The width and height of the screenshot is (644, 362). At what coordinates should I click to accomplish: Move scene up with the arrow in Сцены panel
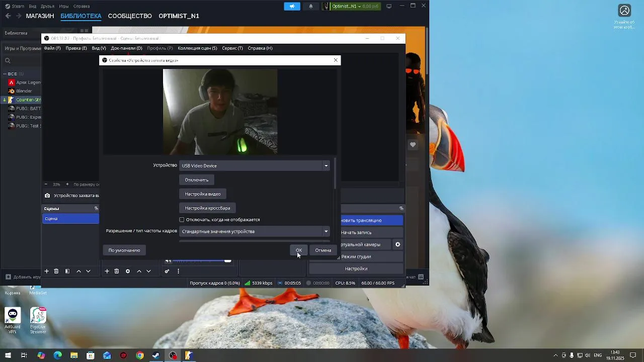[78, 271]
